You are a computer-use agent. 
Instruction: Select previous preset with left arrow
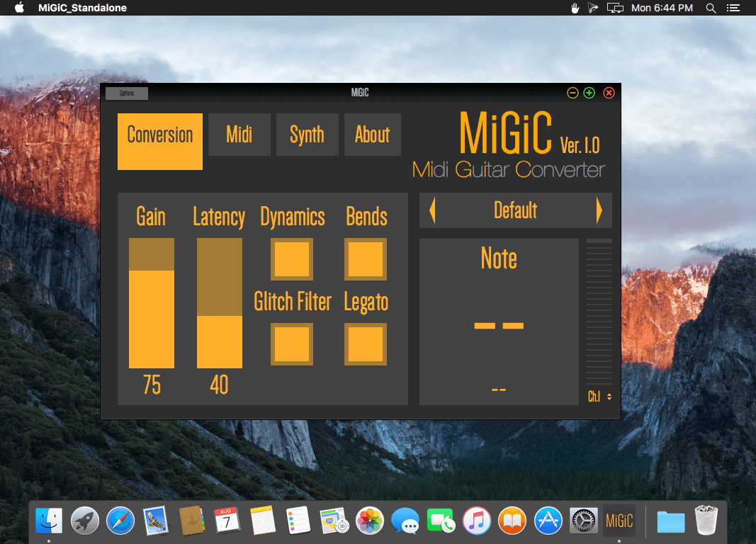[432, 210]
